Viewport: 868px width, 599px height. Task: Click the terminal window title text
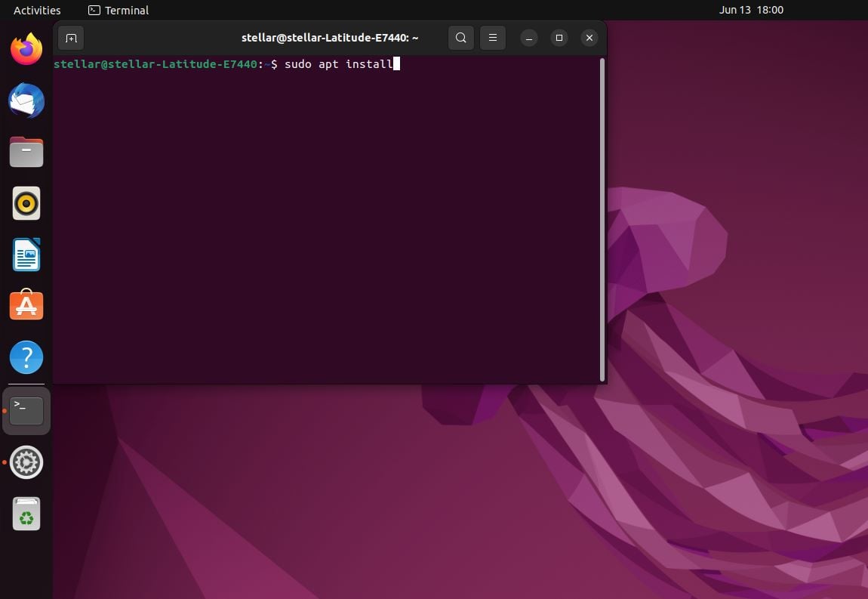pos(330,38)
